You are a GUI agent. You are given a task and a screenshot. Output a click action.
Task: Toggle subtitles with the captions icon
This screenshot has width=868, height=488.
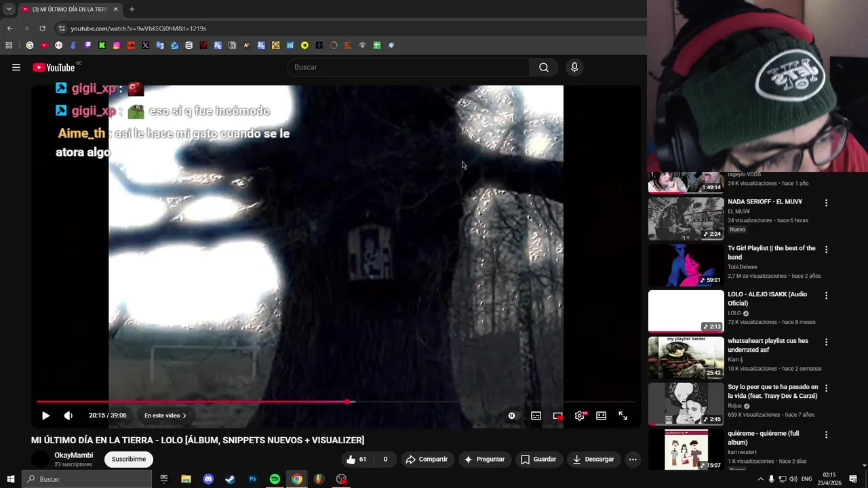click(x=536, y=415)
